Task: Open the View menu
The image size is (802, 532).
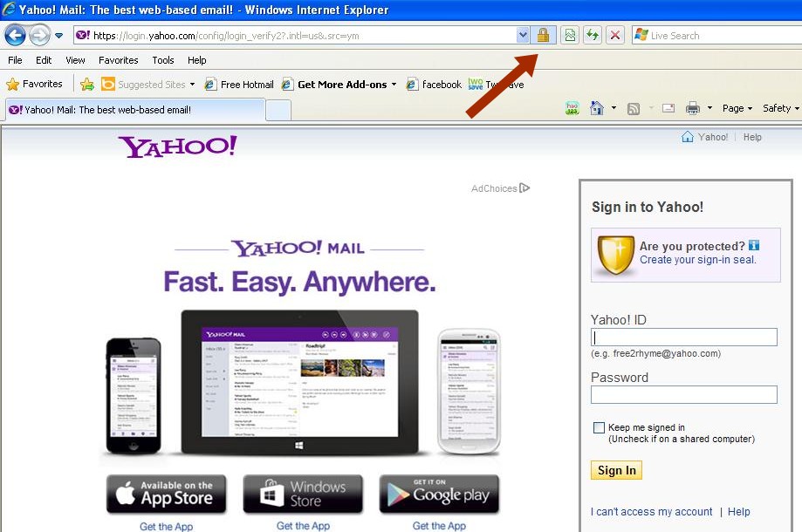Action: (75, 60)
